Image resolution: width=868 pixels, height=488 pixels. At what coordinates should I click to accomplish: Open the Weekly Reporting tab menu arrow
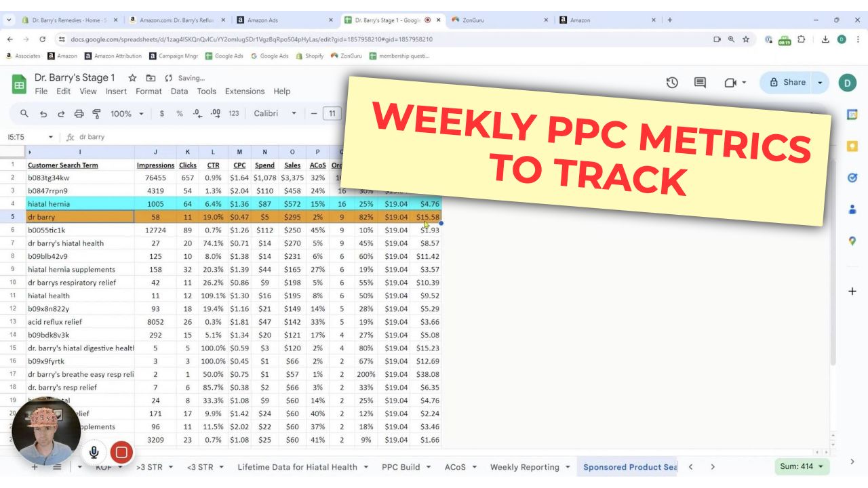click(x=566, y=467)
